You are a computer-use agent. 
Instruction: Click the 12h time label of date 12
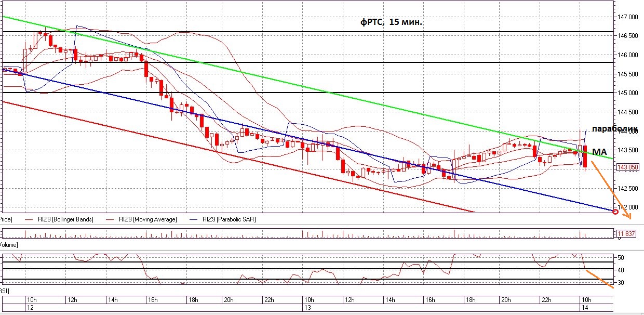72,300
